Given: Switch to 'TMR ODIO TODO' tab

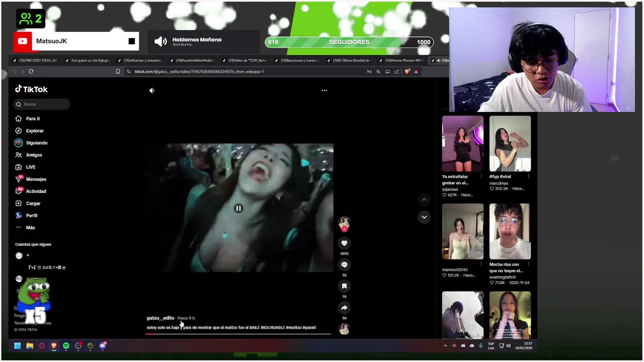Looking at the screenshot, I should (x=35, y=60).
